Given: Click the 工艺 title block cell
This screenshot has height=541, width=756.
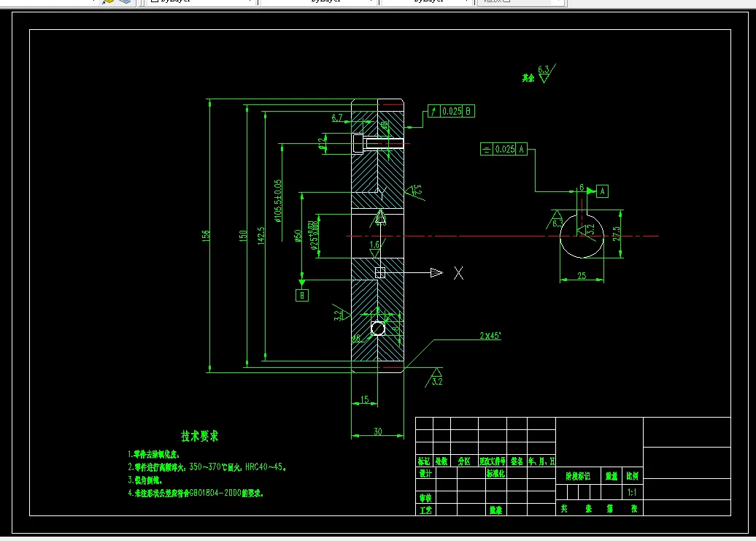Looking at the screenshot, I should 425,510.
